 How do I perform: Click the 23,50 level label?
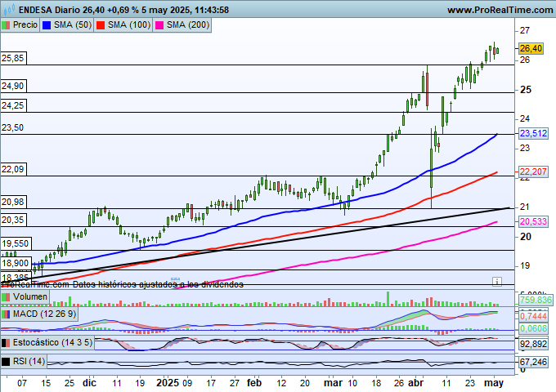pos(13,127)
